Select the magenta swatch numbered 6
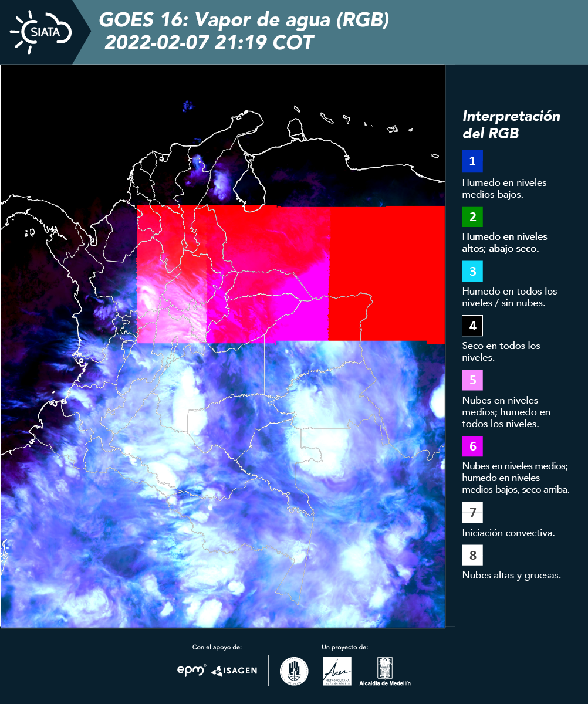Viewport: 588px width, 704px height. 472,446
